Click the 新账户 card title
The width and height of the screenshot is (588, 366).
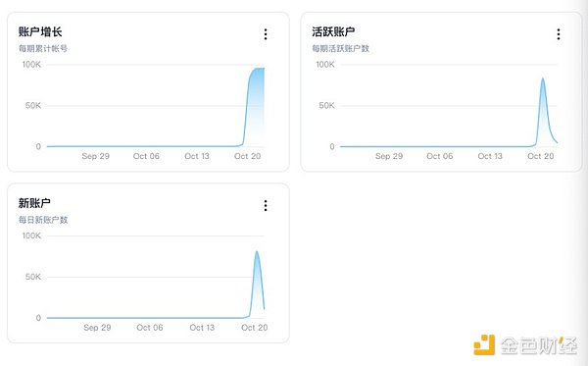point(34,203)
